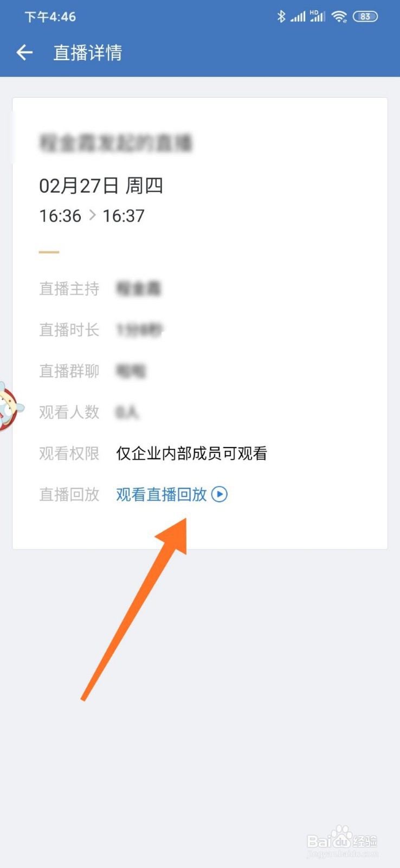Tap the 直播主持 row label

click(69, 289)
